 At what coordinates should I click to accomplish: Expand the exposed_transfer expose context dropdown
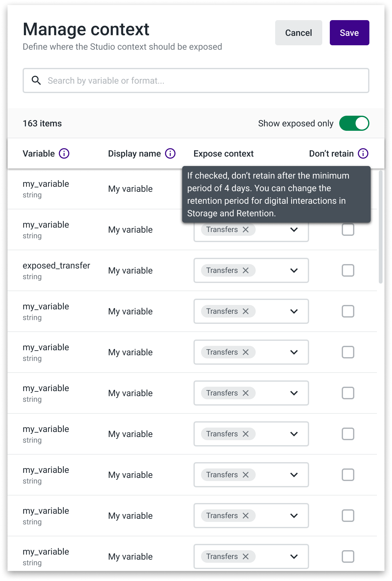pos(294,270)
